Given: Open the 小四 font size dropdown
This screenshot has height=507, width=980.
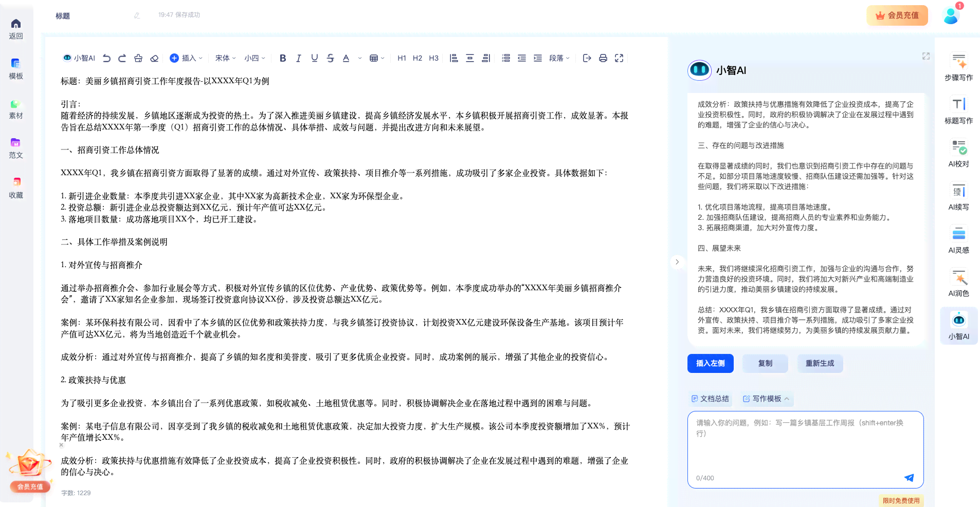Looking at the screenshot, I should pos(255,58).
